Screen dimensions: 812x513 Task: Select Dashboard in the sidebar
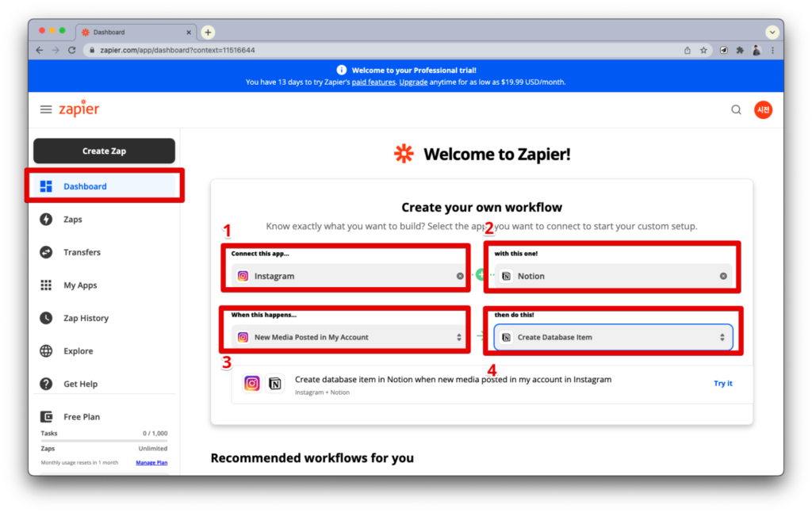pos(104,186)
